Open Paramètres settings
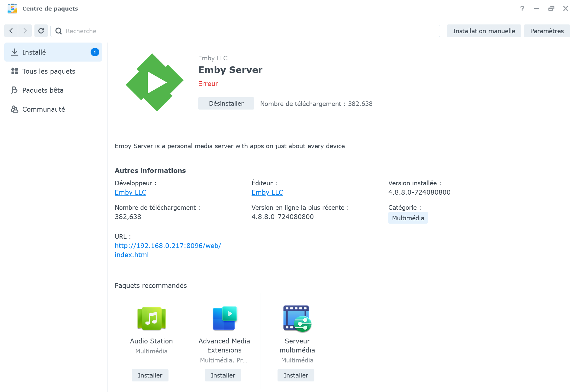 click(547, 31)
